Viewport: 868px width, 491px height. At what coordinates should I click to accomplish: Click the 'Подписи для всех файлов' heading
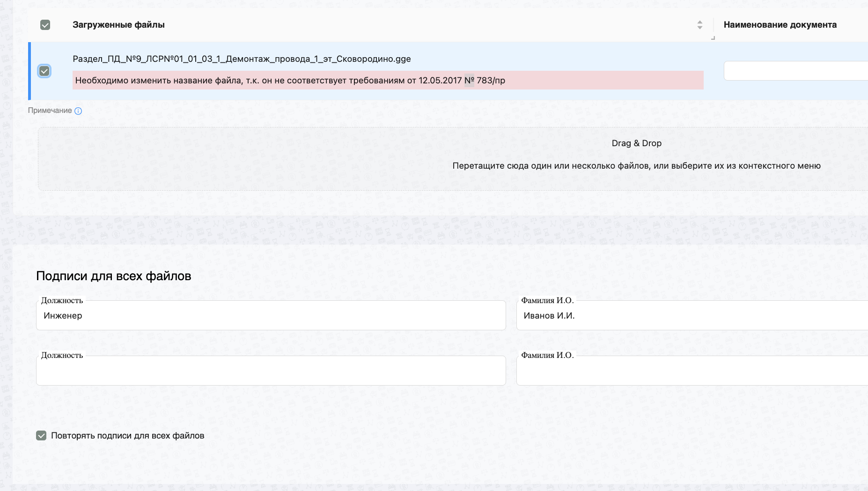pyautogui.click(x=113, y=276)
